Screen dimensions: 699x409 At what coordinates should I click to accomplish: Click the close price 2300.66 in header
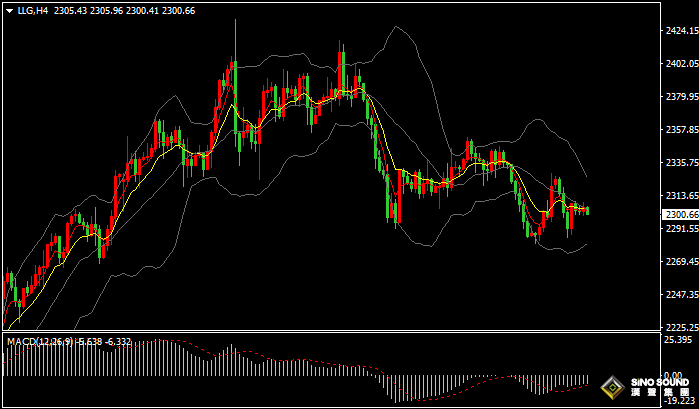[179, 10]
